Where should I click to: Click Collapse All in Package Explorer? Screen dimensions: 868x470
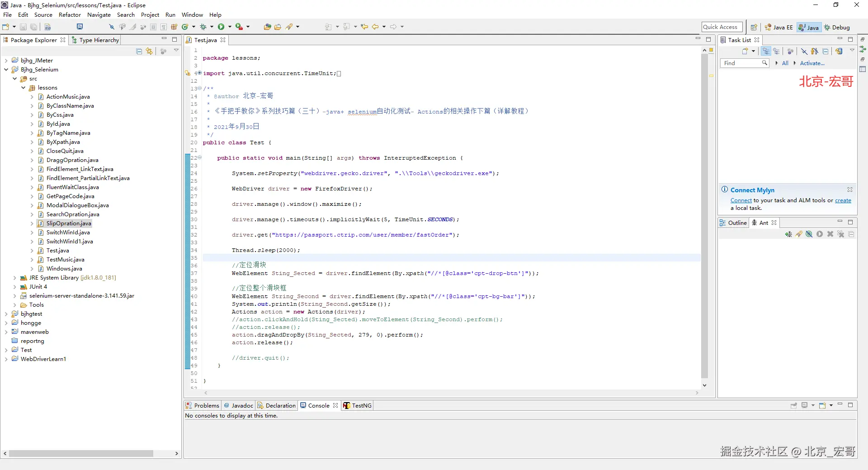pyautogui.click(x=139, y=52)
